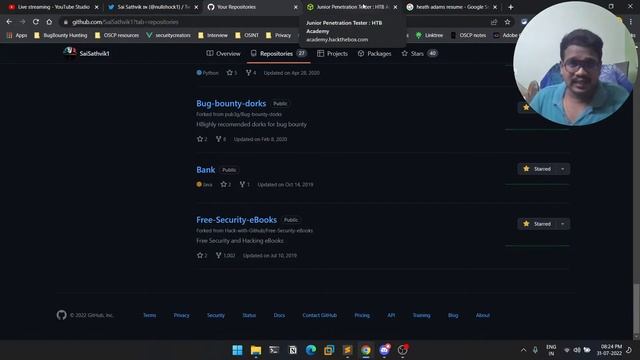Open the SaiSathvik1 profile avatar link
Viewport: 640px width, 360px height.
pyautogui.click(x=70, y=53)
